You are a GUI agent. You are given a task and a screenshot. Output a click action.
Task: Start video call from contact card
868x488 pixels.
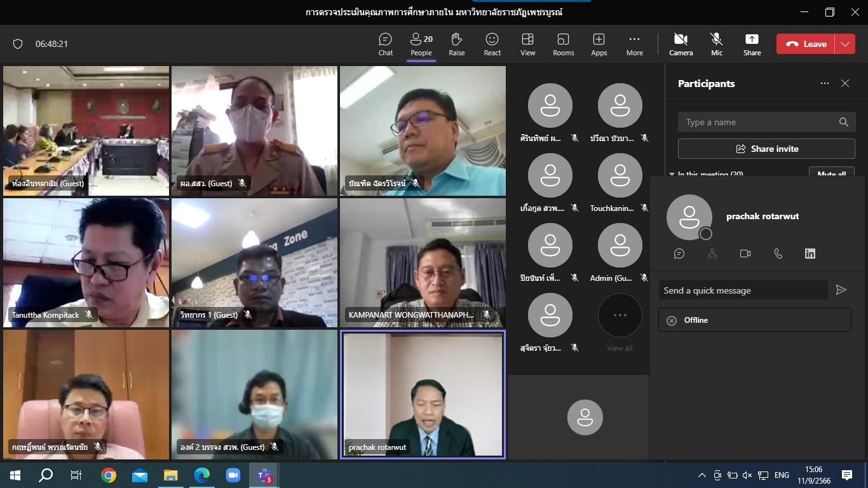point(745,254)
